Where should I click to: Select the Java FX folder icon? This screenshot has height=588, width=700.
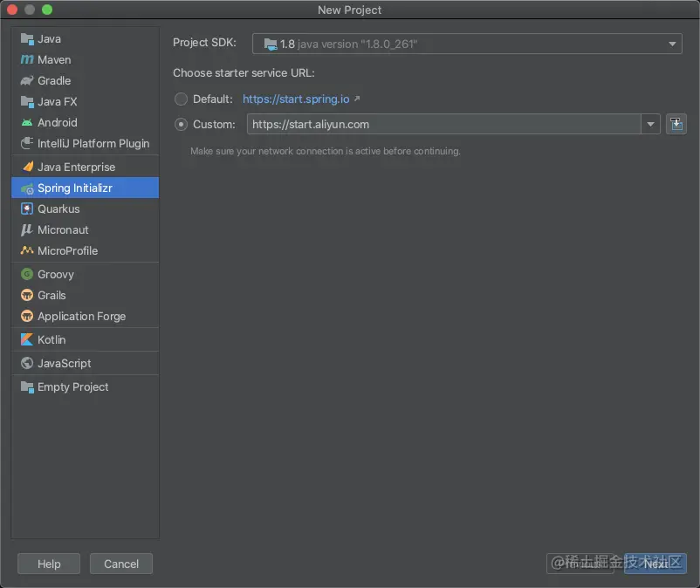pos(27,102)
